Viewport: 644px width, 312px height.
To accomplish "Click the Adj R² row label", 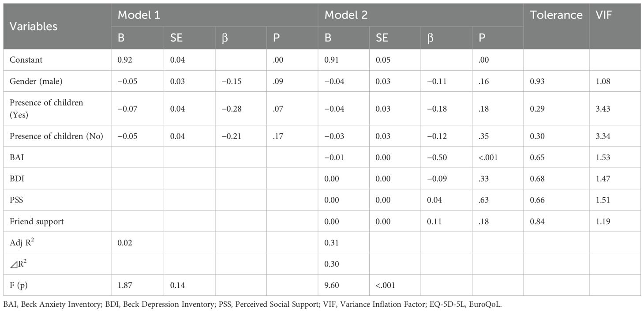I will [x=23, y=243].
